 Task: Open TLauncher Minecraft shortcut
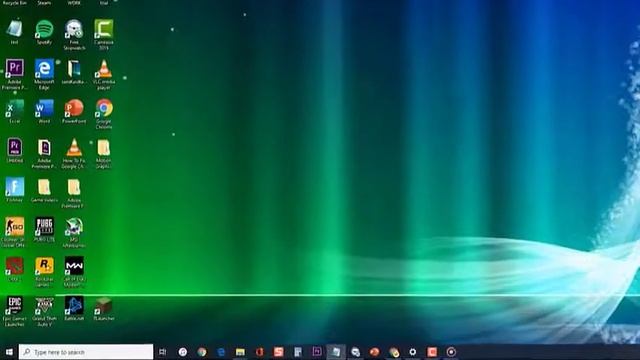coord(104,309)
